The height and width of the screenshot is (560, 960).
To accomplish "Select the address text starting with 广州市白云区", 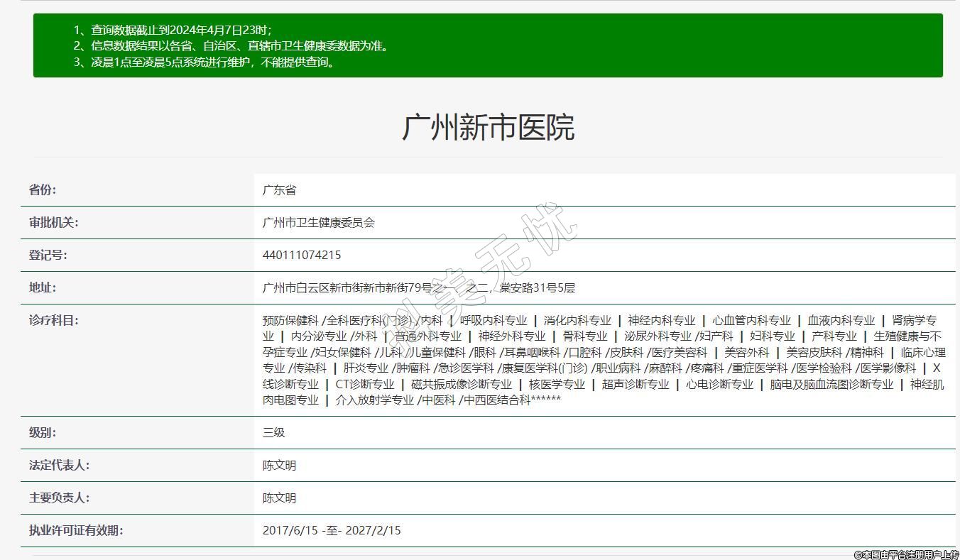I will tap(418, 288).
